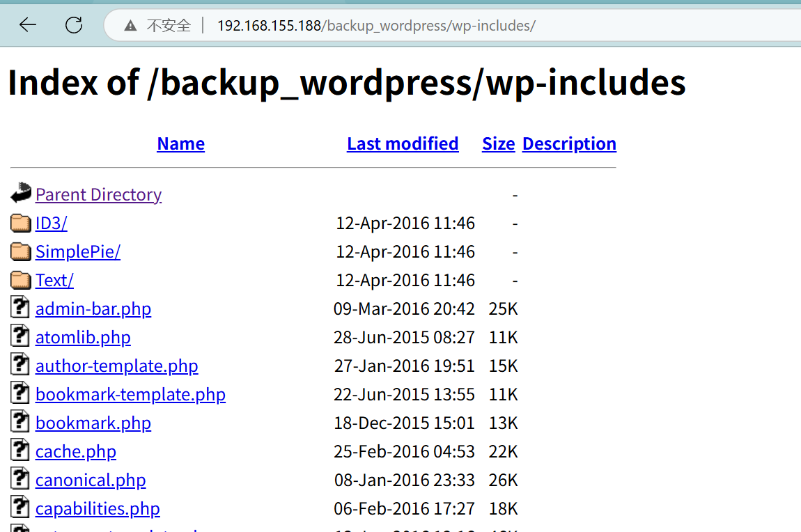Image resolution: width=801 pixels, height=532 pixels.
Task: Open cache.php file link
Action: [x=76, y=452]
